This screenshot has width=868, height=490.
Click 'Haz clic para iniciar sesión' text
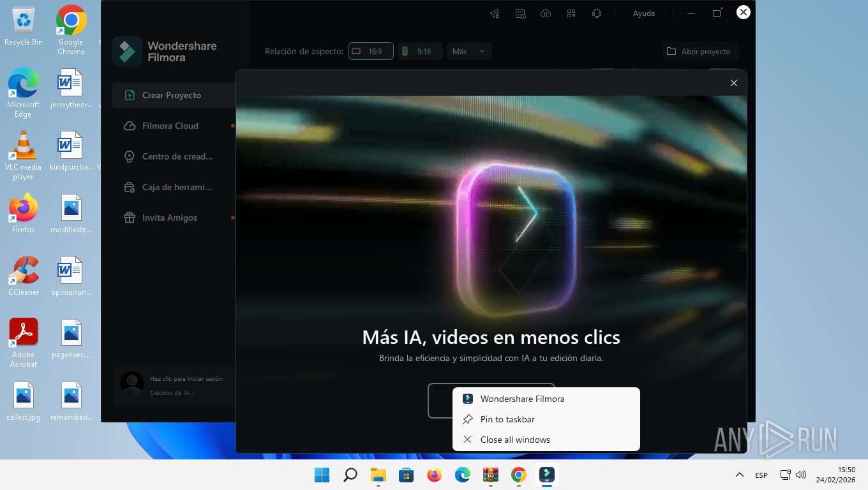point(186,379)
